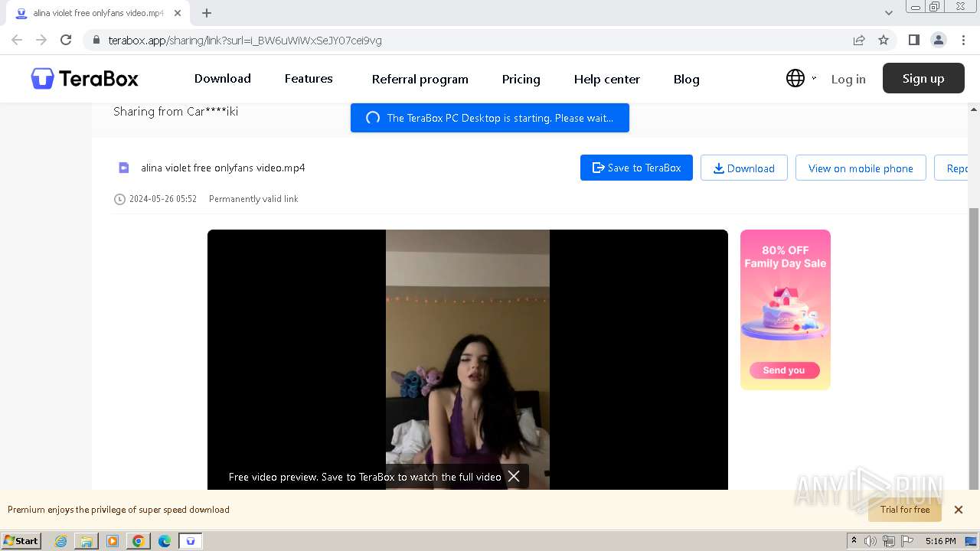Click the clock date icon
This screenshot has height=551, width=980.
pos(119,199)
